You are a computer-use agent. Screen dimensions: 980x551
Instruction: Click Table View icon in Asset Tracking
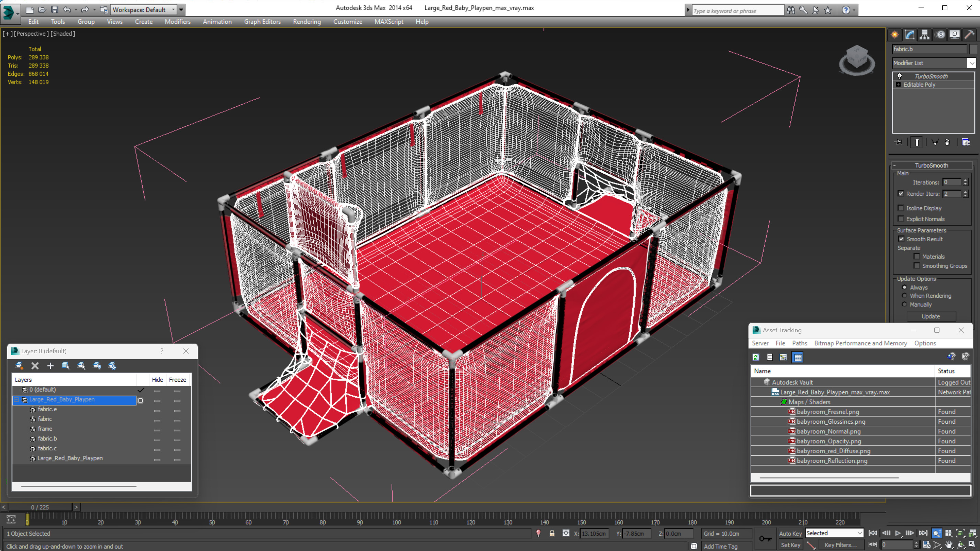[x=798, y=357]
